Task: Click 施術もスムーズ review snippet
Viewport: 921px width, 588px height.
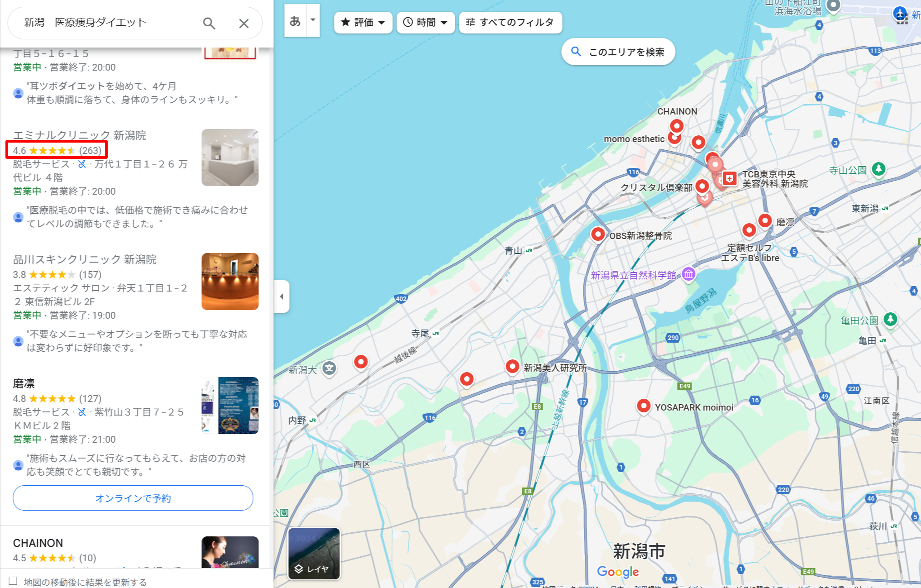Action: 136,465
